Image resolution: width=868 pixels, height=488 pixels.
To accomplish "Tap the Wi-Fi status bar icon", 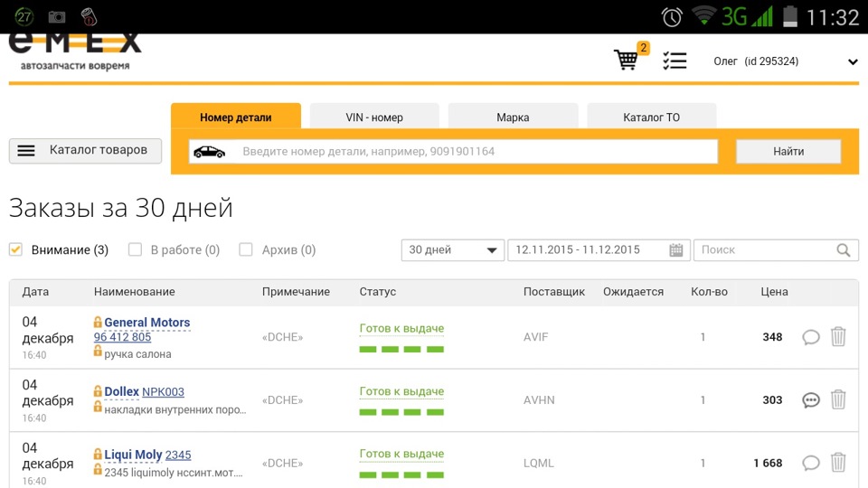I will coord(704,16).
